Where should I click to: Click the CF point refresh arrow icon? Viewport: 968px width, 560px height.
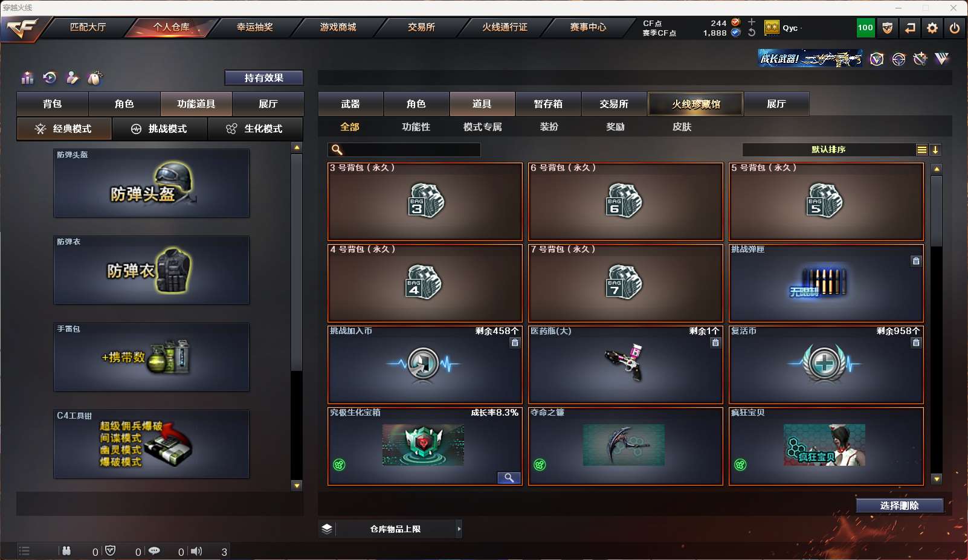point(752,33)
